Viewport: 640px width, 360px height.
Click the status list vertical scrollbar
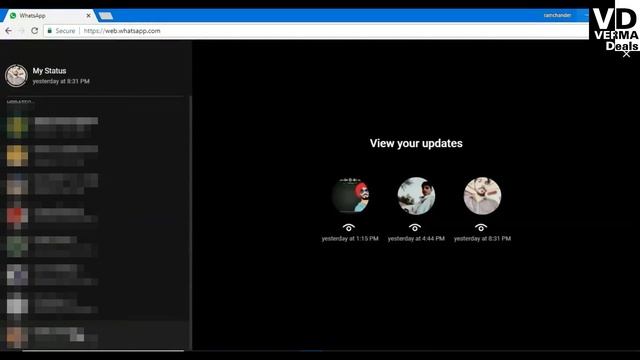[190, 222]
